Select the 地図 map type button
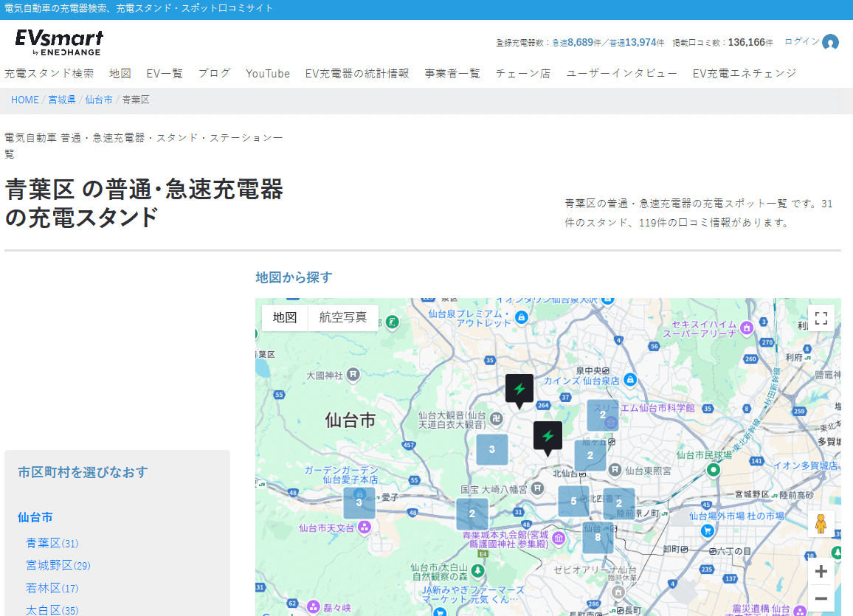This screenshot has height=616, width=853. click(285, 318)
